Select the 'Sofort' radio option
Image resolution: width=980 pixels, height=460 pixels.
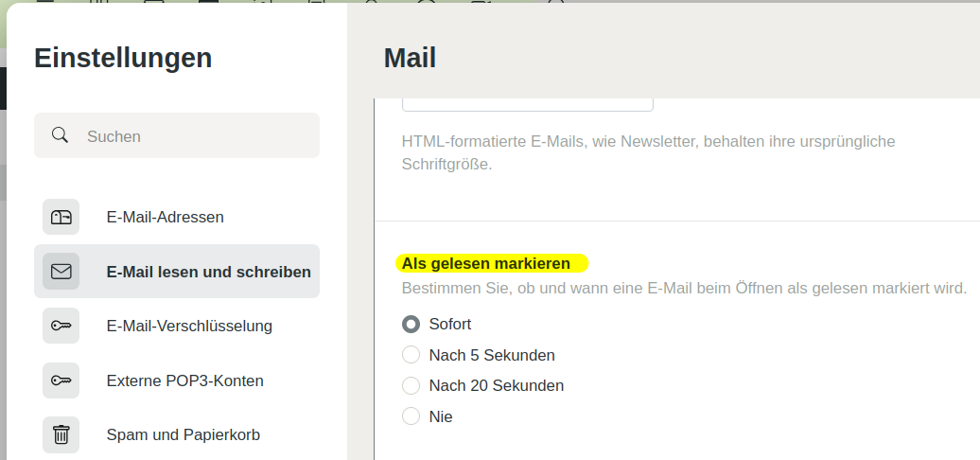click(x=411, y=324)
